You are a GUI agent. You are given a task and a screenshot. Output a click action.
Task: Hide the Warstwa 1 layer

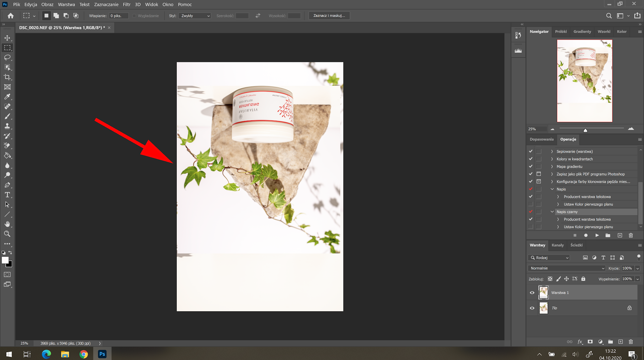click(x=532, y=293)
